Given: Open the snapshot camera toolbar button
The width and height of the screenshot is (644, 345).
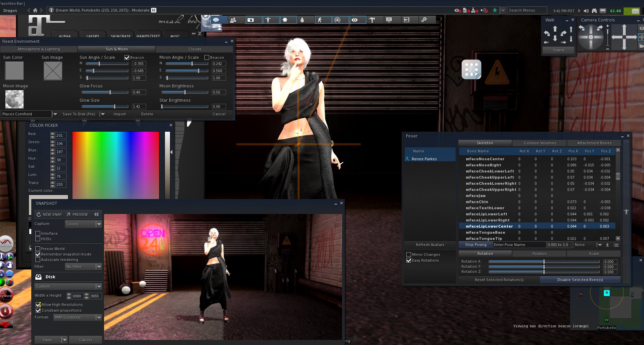Looking at the screenshot, I should pyautogui.click(x=251, y=20).
